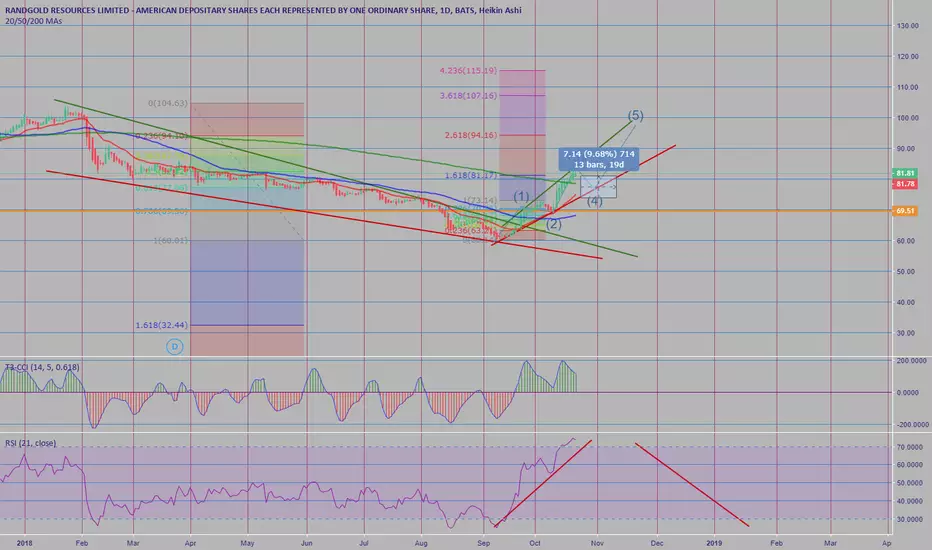This screenshot has width=932, height=550.
Task: Click the circled D dividend marker
Action: pos(174,347)
